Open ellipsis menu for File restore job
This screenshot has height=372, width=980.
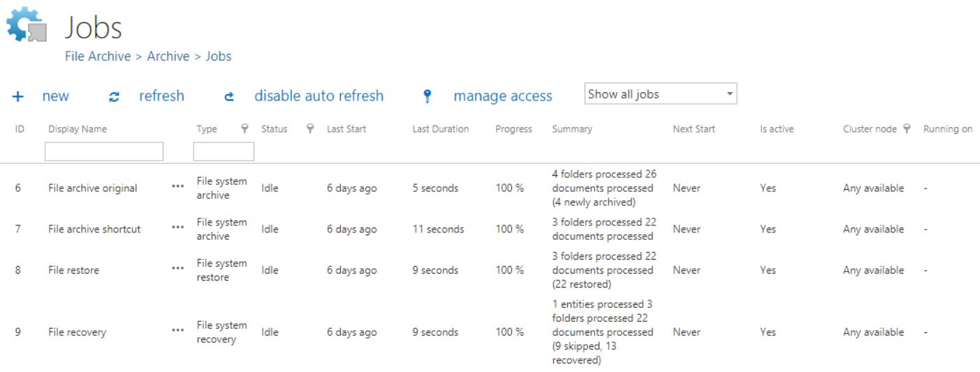178,269
